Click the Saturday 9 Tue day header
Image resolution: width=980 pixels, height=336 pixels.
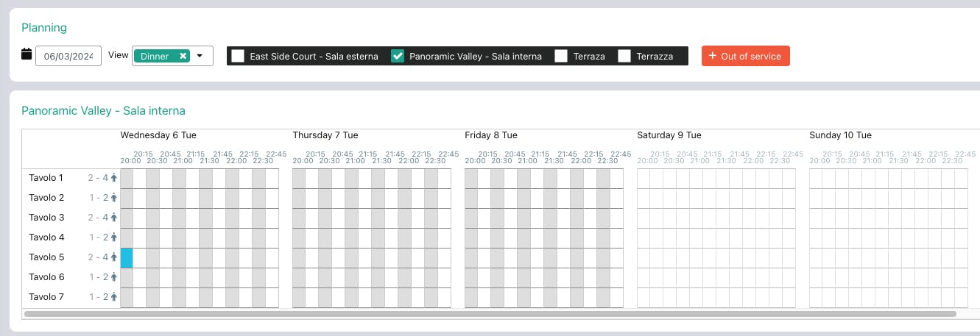(669, 135)
